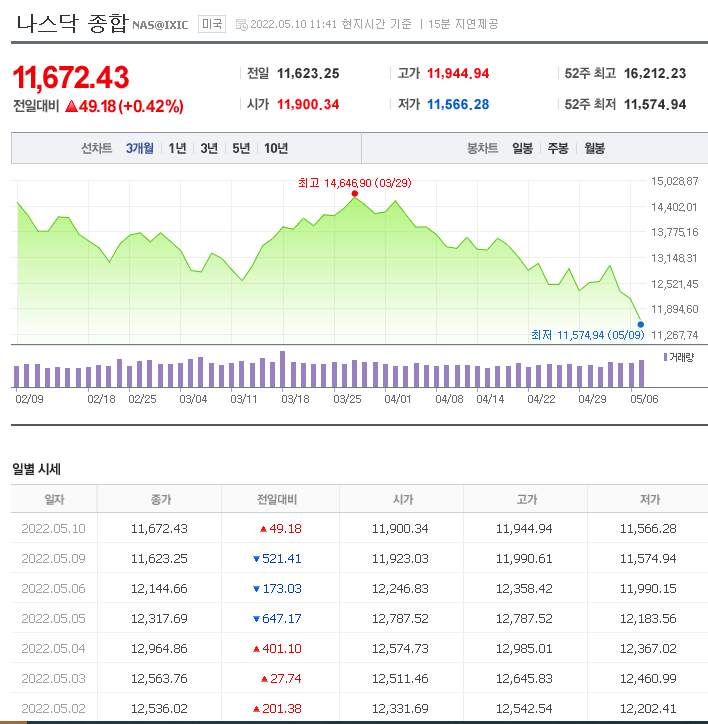The image size is (708, 724).
Task: Click low price 12,460.99
Action: 648,678
